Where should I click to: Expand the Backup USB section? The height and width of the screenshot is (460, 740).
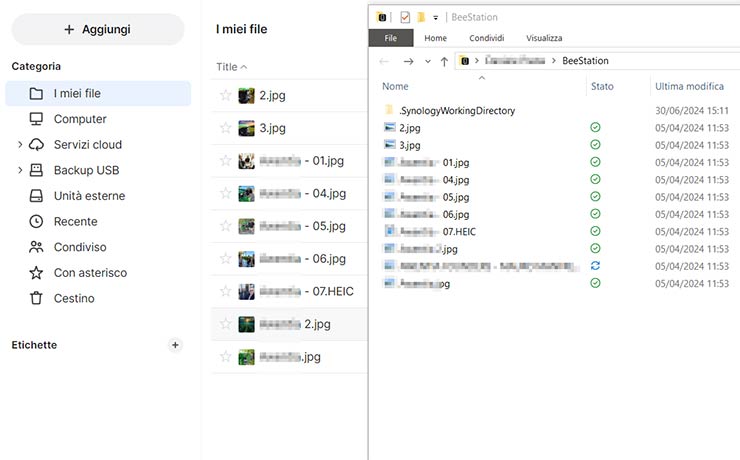(x=20, y=170)
